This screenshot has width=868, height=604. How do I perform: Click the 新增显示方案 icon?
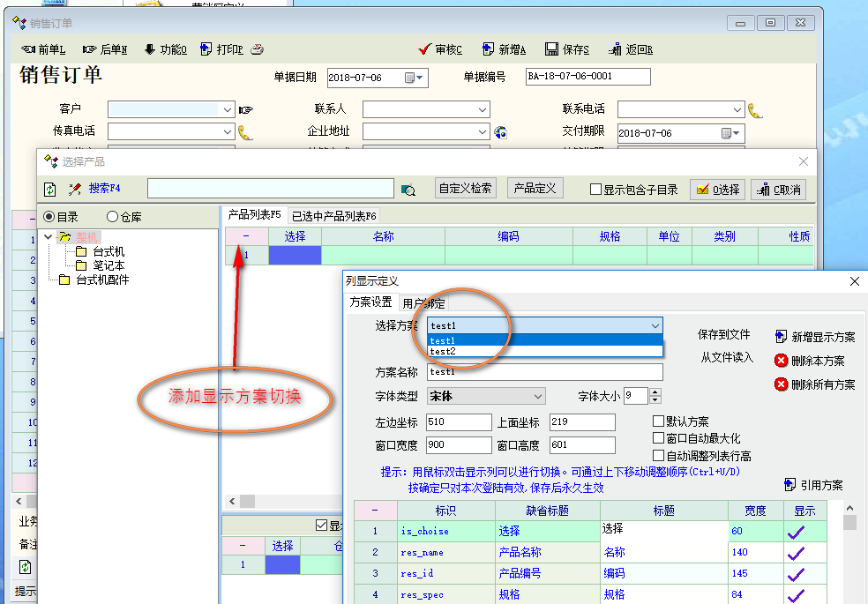(x=781, y=337)
